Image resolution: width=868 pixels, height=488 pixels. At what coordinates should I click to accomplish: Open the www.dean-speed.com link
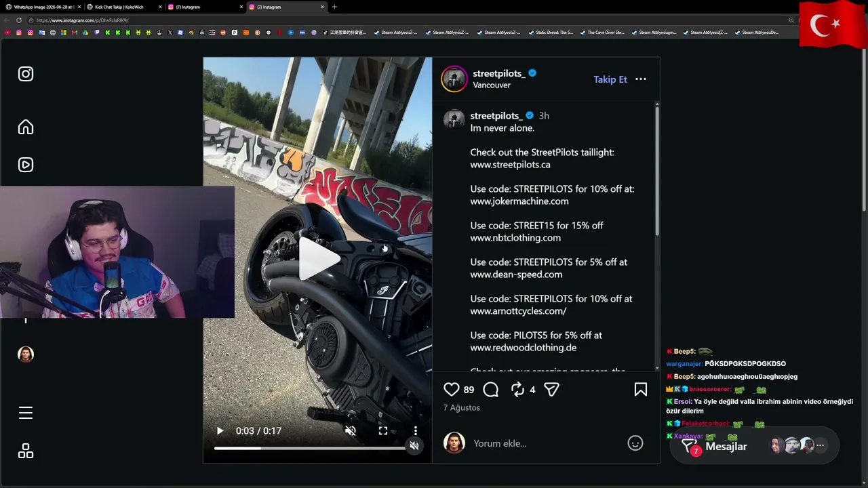[516, 274]
